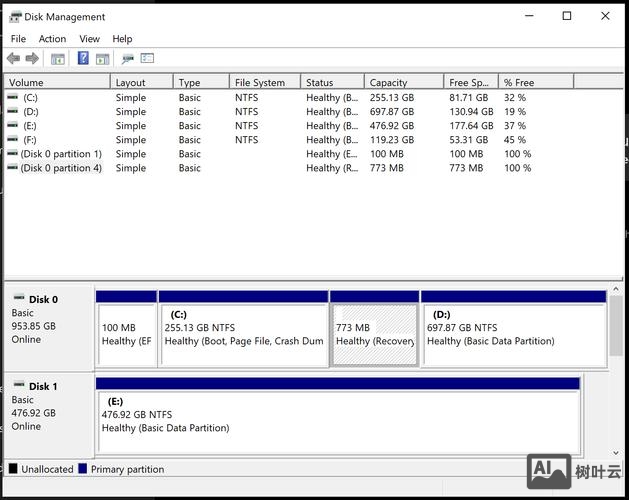Screen dimensions: 629x500
Task: Sort by Capacity column header
Action: coord(402,83)
